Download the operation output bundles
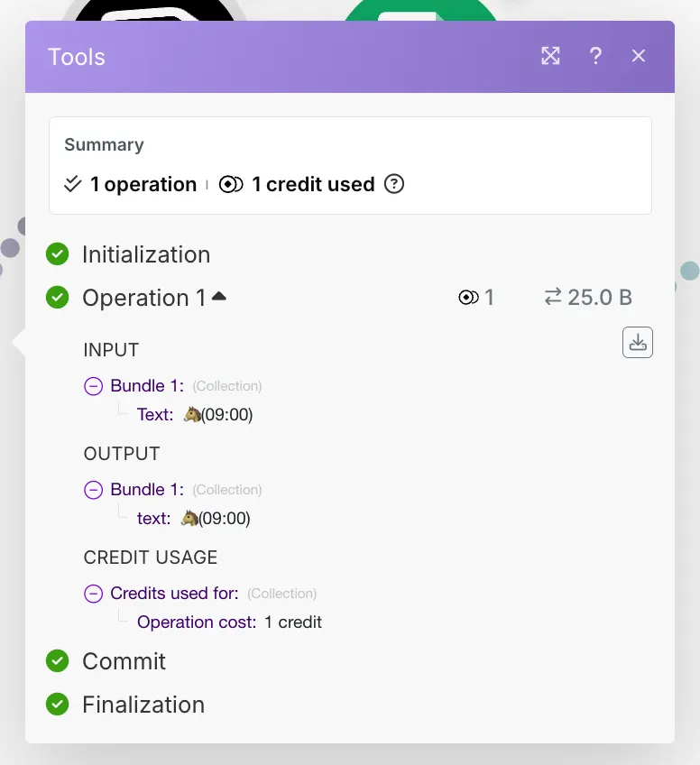Image resolution: width=700 pixels, height=765 pixels. click(638, 343)
